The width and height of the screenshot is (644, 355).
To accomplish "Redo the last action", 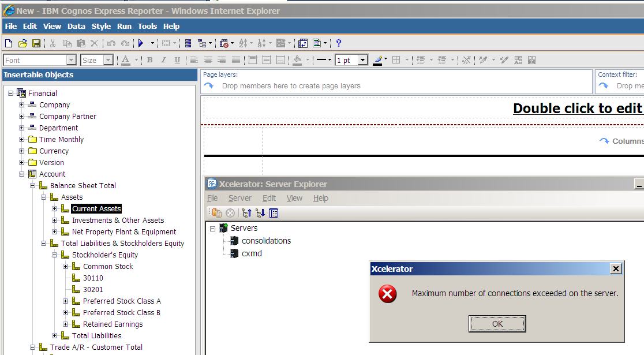I will [x=125, y=43].
